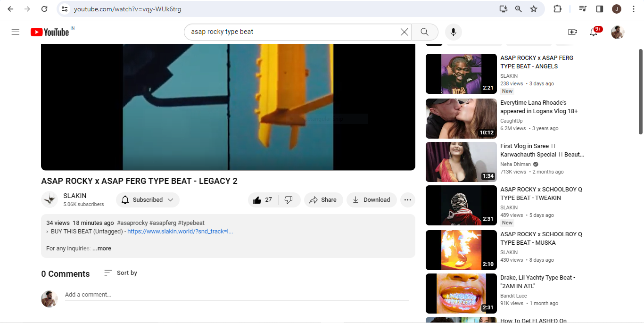The image size is (644, 323).
Task: Open the browser extensions puzzle icon
Action: (557, 9)
